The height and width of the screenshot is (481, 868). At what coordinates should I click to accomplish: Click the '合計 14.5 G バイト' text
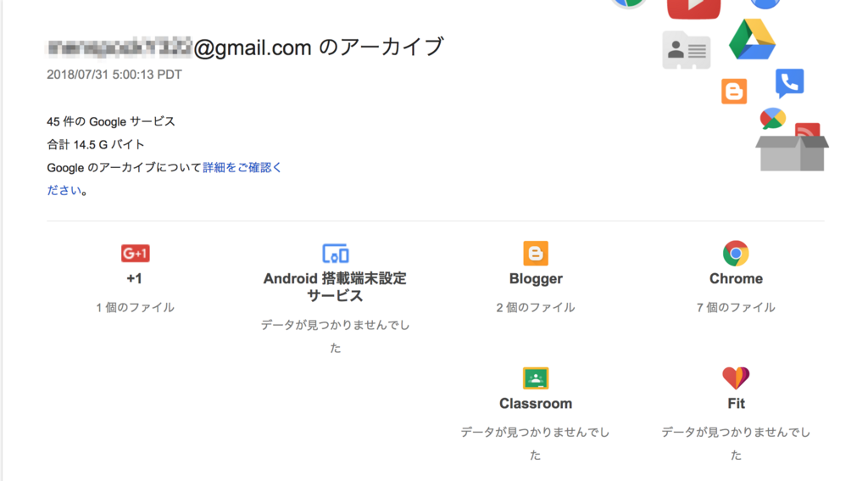[x=96, y=144]
